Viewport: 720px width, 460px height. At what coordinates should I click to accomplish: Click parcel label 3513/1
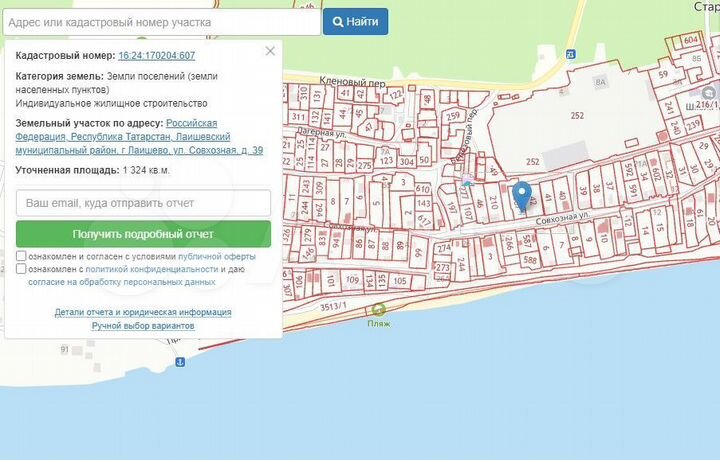[333, 307]
